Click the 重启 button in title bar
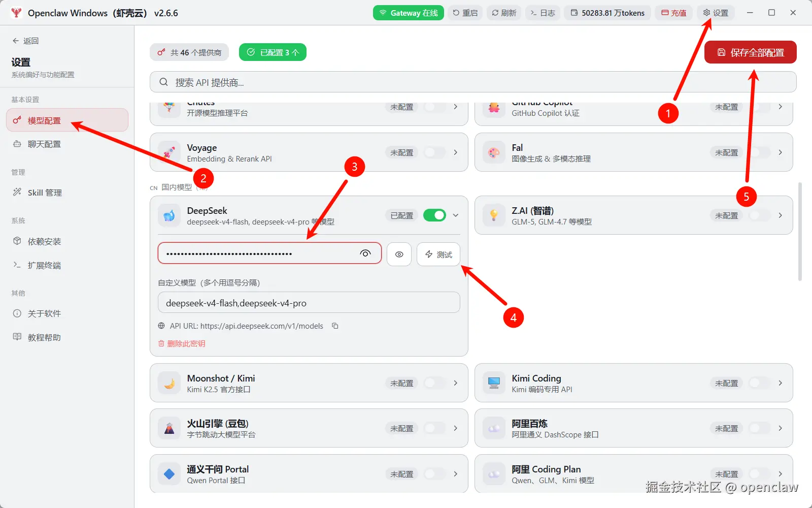Viewport: 812px width, 508px height. 465,13
